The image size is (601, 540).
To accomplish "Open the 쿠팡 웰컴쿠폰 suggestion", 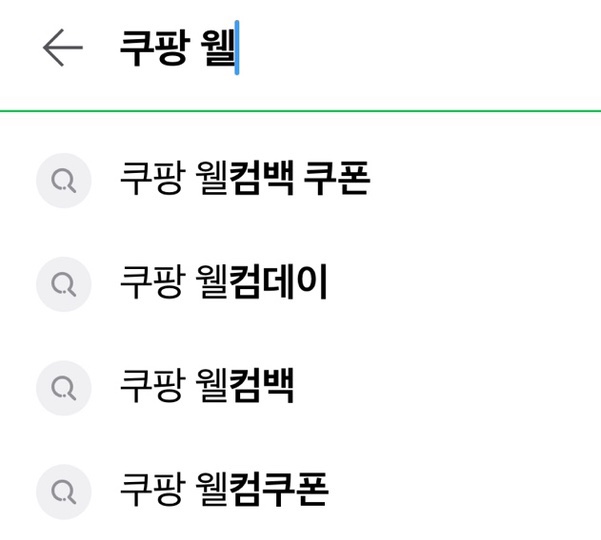I will coord(223,489).
